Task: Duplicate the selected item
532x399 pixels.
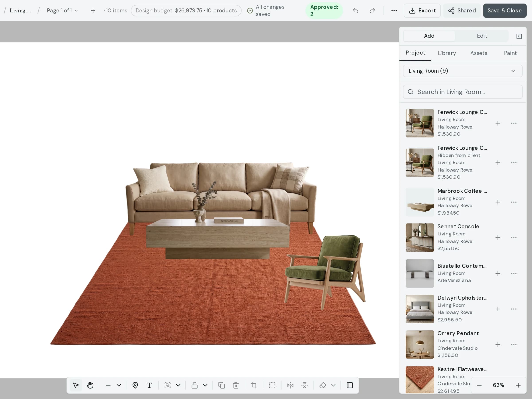Action: pos(221,385)
